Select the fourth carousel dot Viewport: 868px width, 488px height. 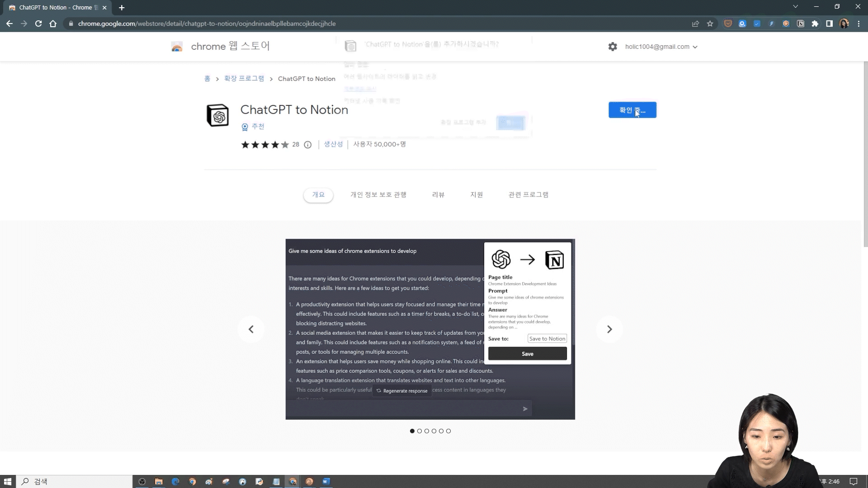pyautogui.click(x=434, y=431)
